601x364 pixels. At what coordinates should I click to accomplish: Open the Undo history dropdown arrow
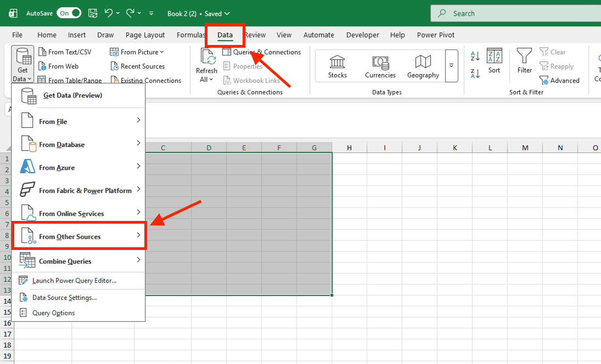click(117, 13)
